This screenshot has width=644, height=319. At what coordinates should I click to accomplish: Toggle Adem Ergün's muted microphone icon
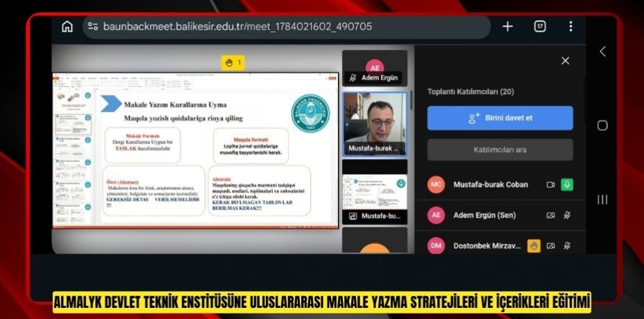[567, 215]
